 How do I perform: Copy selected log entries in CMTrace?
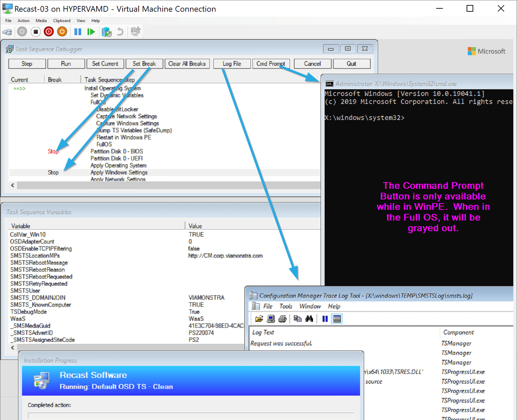tap(297, 318)
